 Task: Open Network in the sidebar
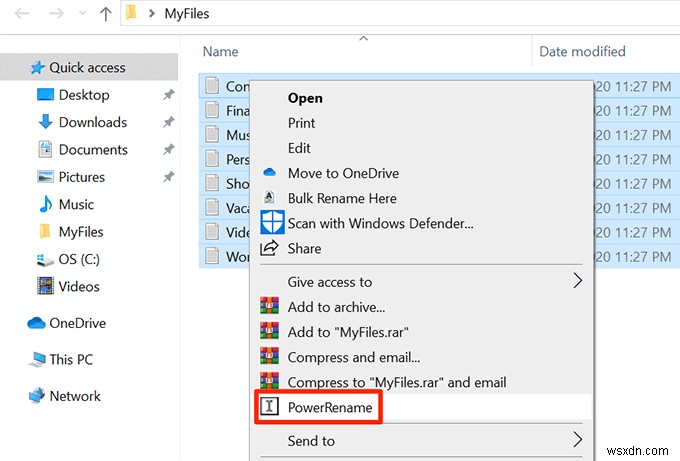75,396
